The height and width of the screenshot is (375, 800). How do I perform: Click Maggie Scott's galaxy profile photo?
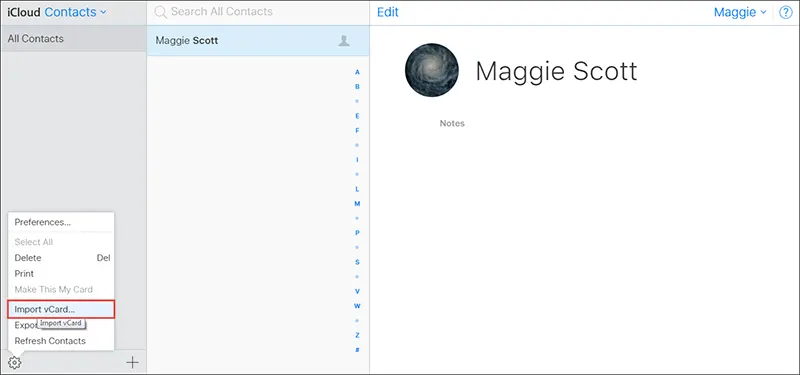tap(432, 70)
